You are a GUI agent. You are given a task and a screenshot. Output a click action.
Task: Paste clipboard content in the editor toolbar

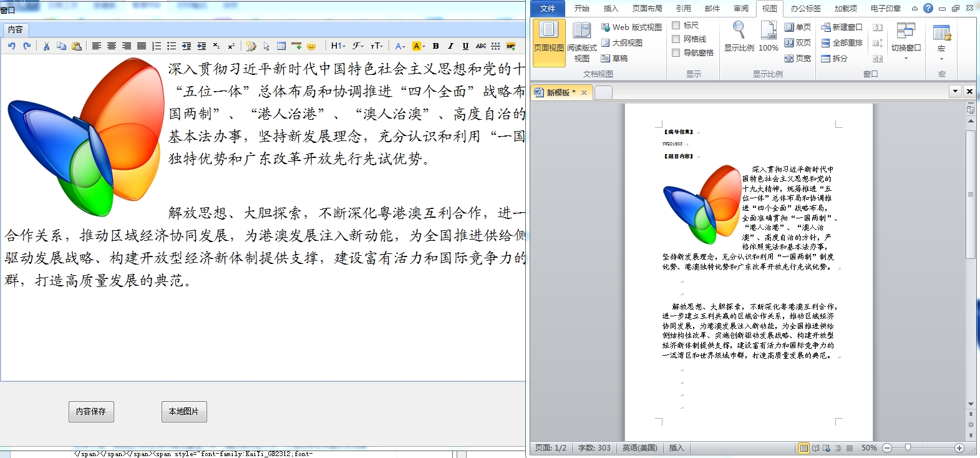[x=77, y=46]
